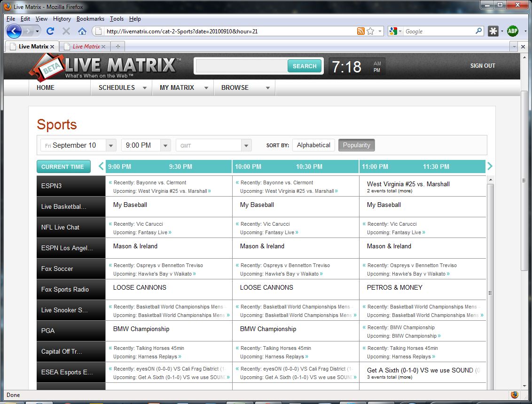This screenshot has height=404, width=532.
Task: Click the (more) link under West Virginia #25
Action: [405, 191]
